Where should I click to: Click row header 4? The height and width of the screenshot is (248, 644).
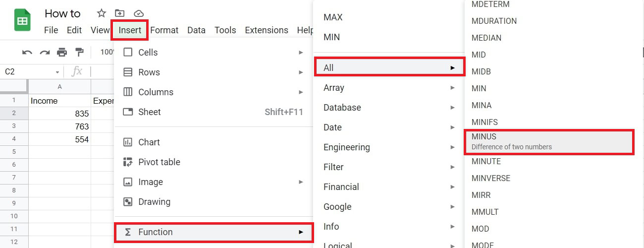point(14,139)
